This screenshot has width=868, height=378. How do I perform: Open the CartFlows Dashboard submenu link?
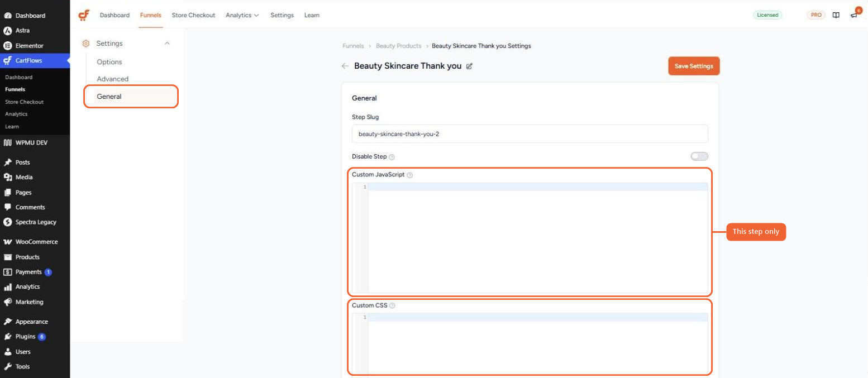(x=19, y=77)
